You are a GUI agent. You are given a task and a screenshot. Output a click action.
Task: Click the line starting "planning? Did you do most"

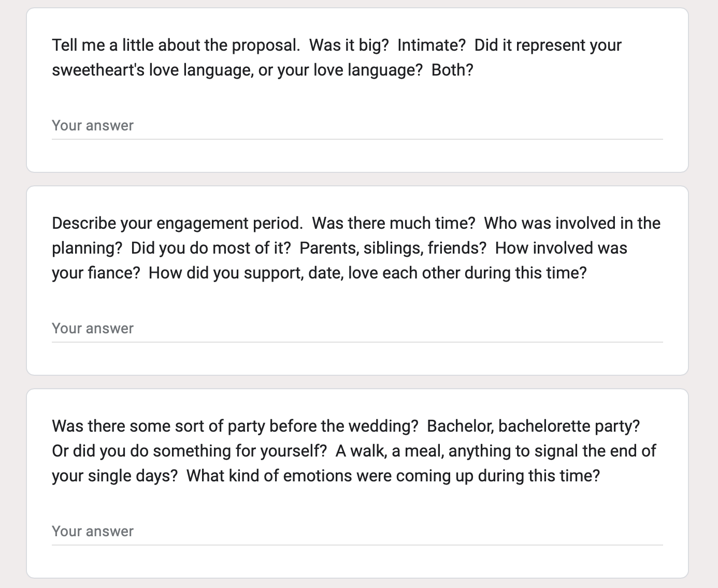coord(339,248)
